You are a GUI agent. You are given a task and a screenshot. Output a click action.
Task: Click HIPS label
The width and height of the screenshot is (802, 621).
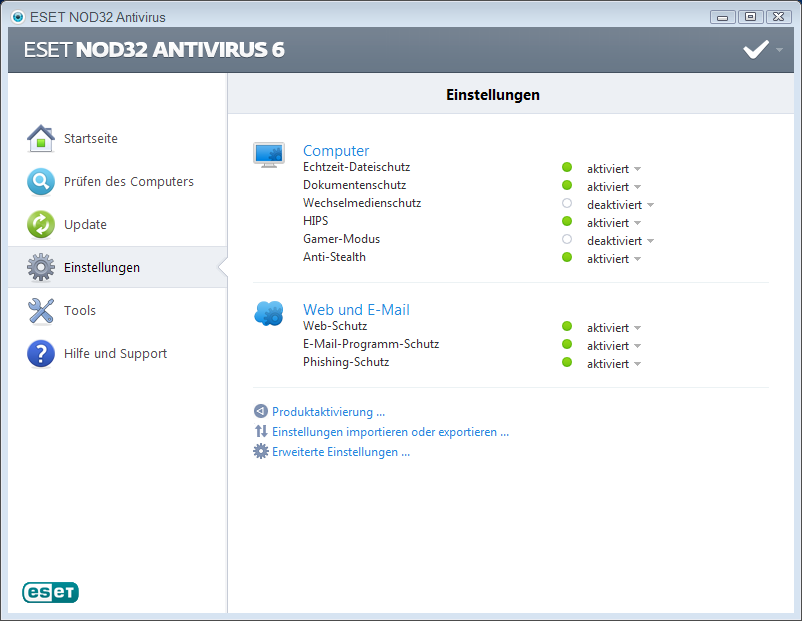316,221
